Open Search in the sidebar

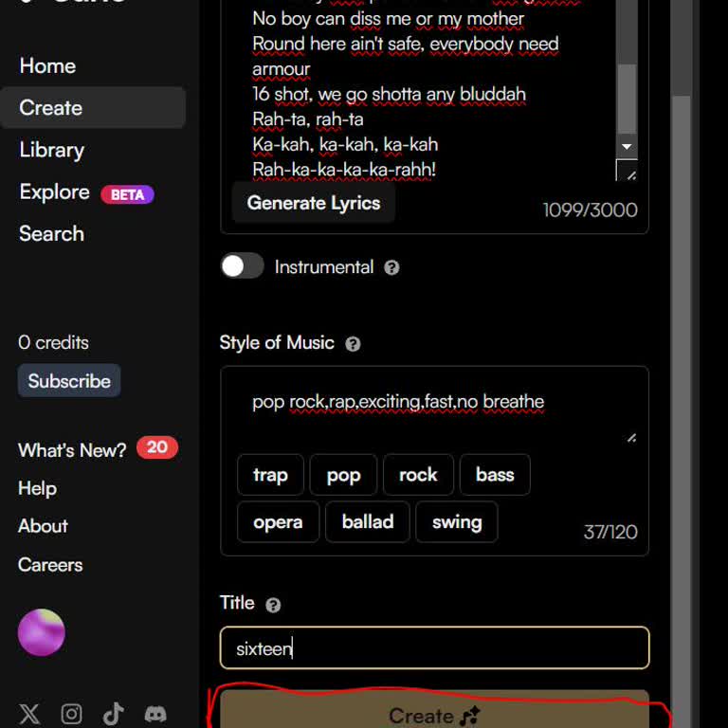coord(51,233)
